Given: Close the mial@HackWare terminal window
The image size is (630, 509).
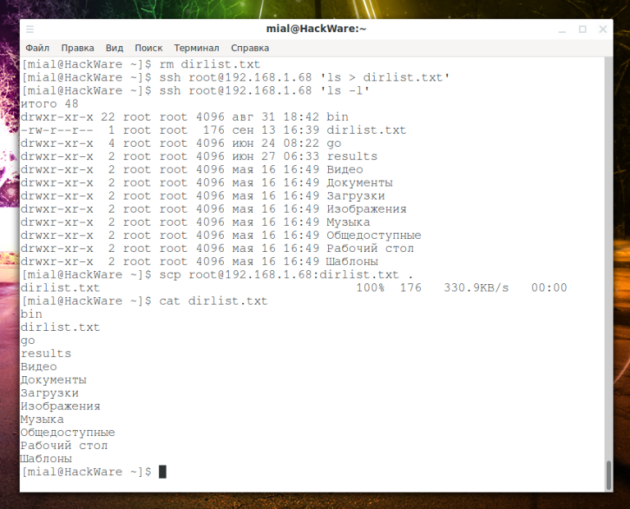Looking at the screenshot, I should pyautogui.click(x=601, y=29).
